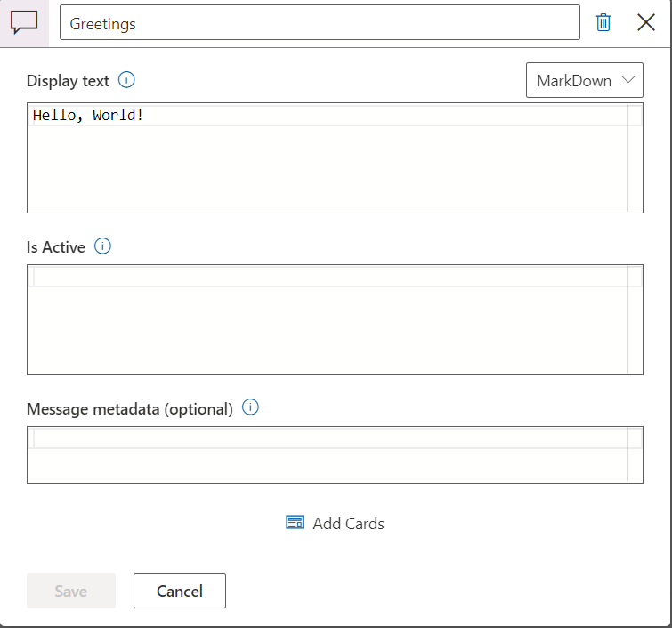Click the Cancel button
Viewport: 672px width, 628px height.
coord(180,591)
